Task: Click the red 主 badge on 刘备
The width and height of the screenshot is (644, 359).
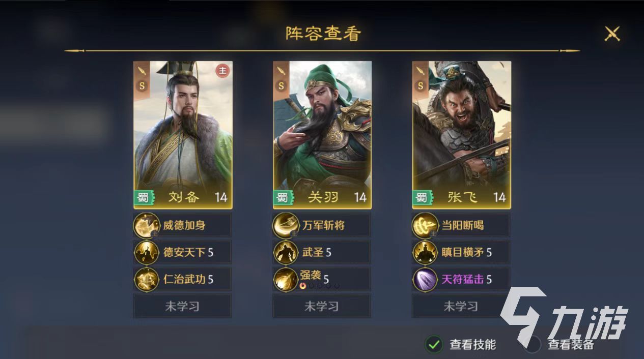Action: [222, 71]
